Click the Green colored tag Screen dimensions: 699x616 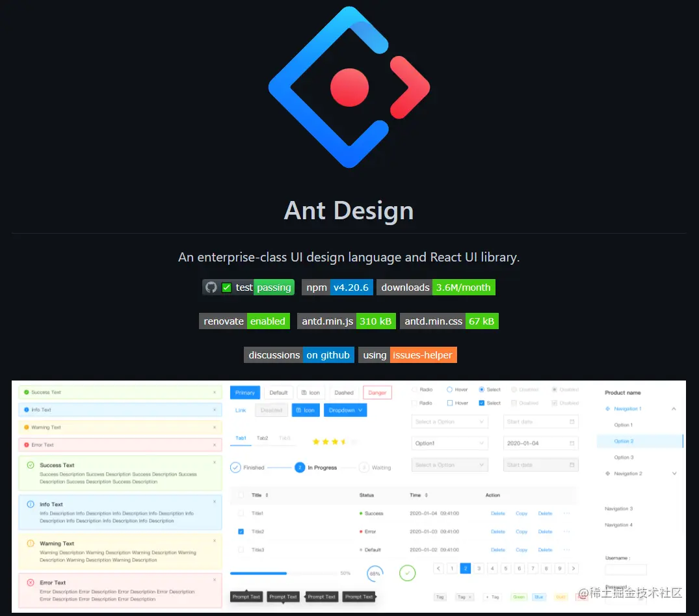(x=519, y=597)
